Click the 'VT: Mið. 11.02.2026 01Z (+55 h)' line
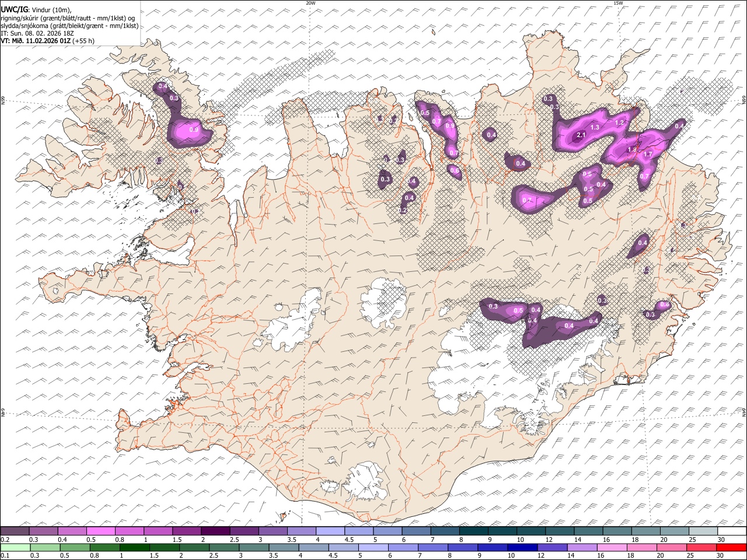747x560 pixels. pyautogui.click(x=48, y=41)
